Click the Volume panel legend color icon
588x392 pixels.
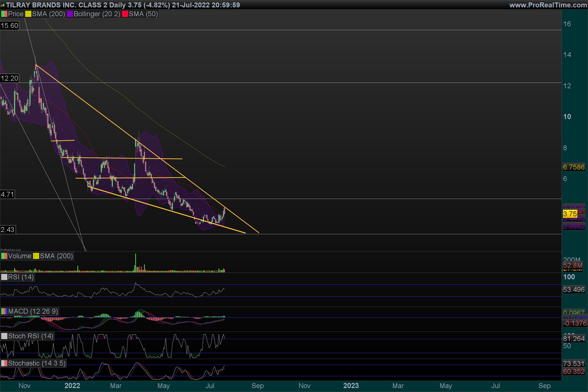coord(4,256)
